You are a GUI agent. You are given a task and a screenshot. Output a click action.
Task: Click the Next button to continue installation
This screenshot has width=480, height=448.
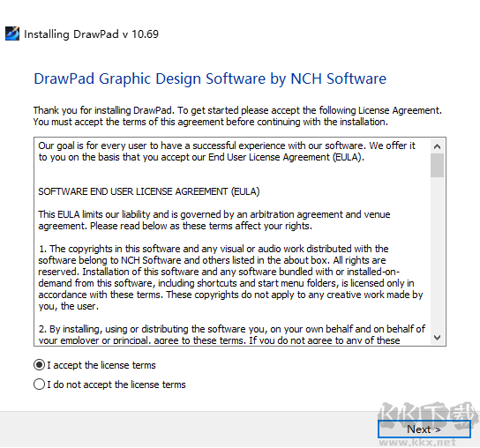click(424, 429)
